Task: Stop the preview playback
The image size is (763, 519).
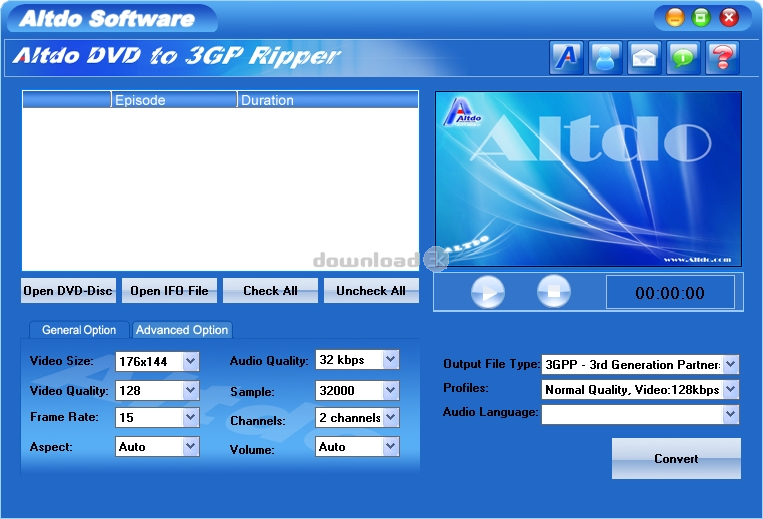Action: [554, 291]
